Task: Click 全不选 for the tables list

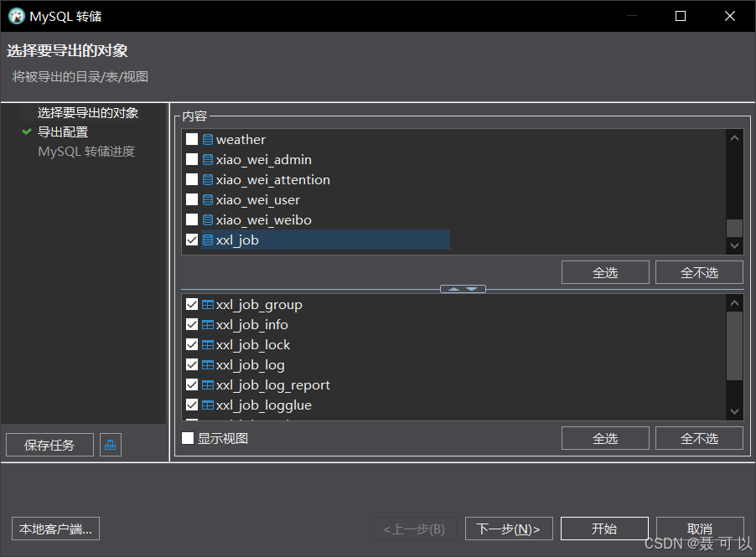Action: click(x=699, y=438)
